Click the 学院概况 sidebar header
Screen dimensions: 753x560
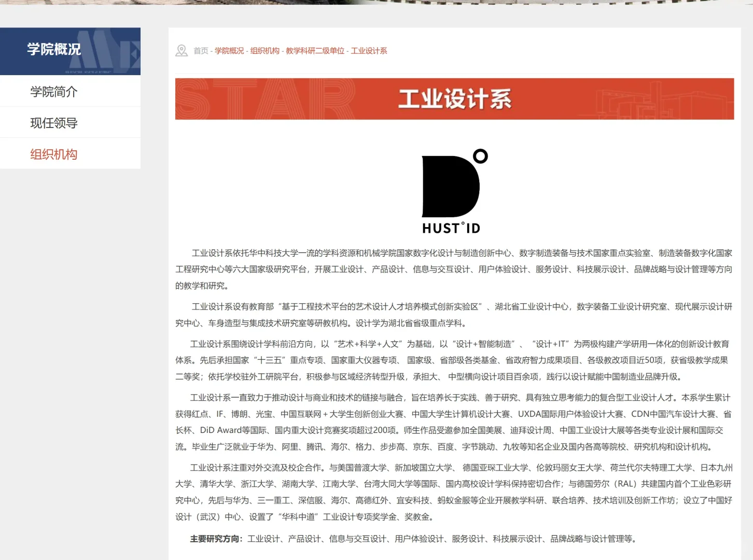click(70, 51)
